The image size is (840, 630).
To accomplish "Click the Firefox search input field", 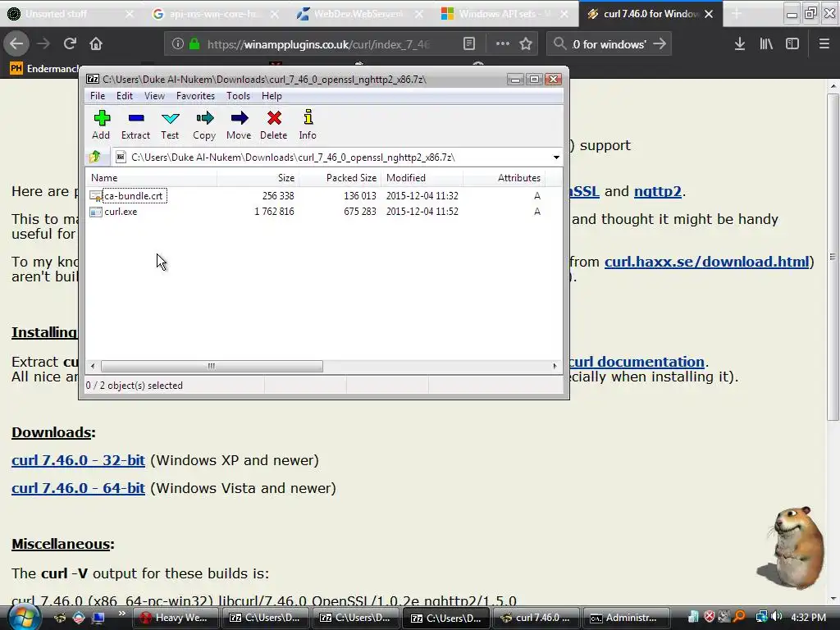I will coord(610,44).
